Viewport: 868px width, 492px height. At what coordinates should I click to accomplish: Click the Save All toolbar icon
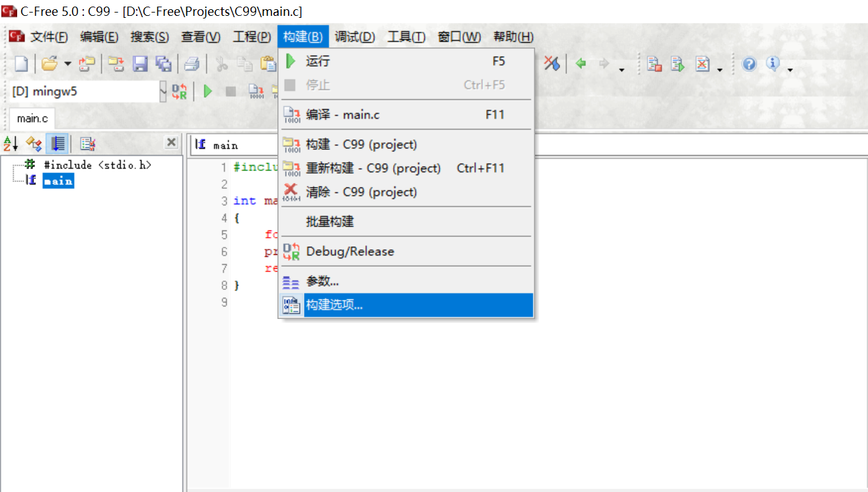point(163,64)
